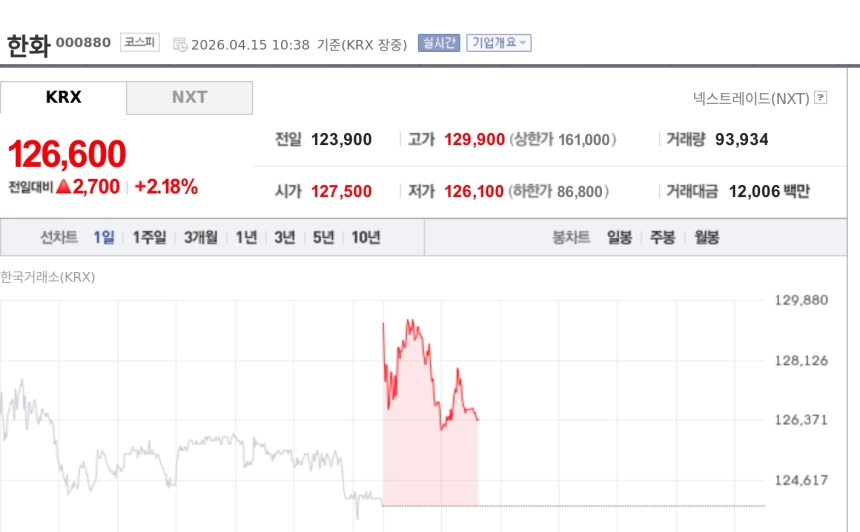Click the 코스피 market badge
Viewport: 860px width, 532px height.
tap(140, 42)
